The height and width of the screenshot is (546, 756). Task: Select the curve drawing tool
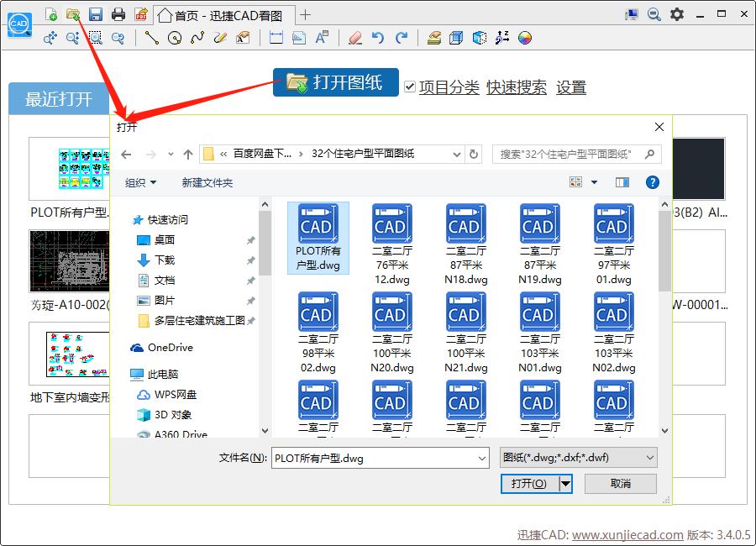pyautogui.click(x=197, y=38)
